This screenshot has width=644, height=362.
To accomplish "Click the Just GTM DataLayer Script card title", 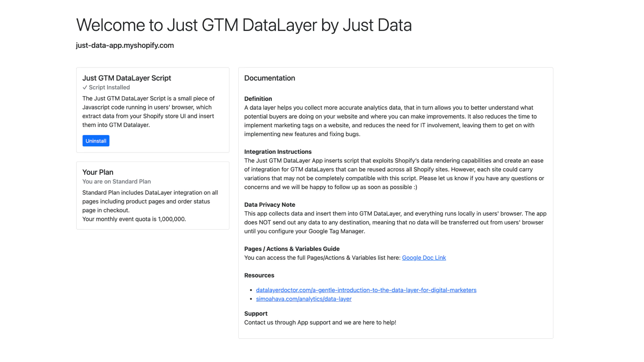I will tap(126, 78).
